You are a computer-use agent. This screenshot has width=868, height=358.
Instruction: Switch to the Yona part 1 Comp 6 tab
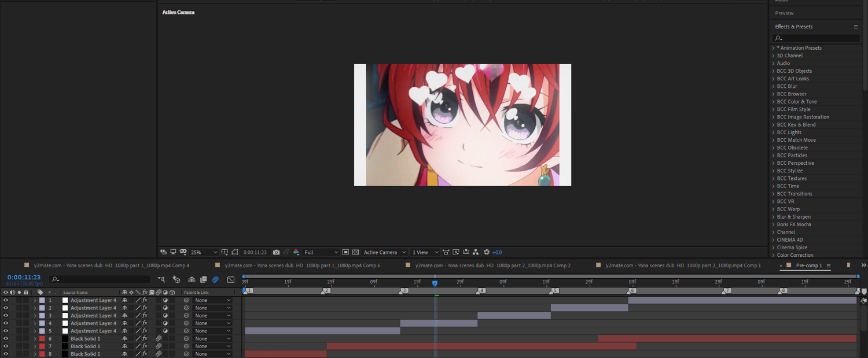click(302, 265)
